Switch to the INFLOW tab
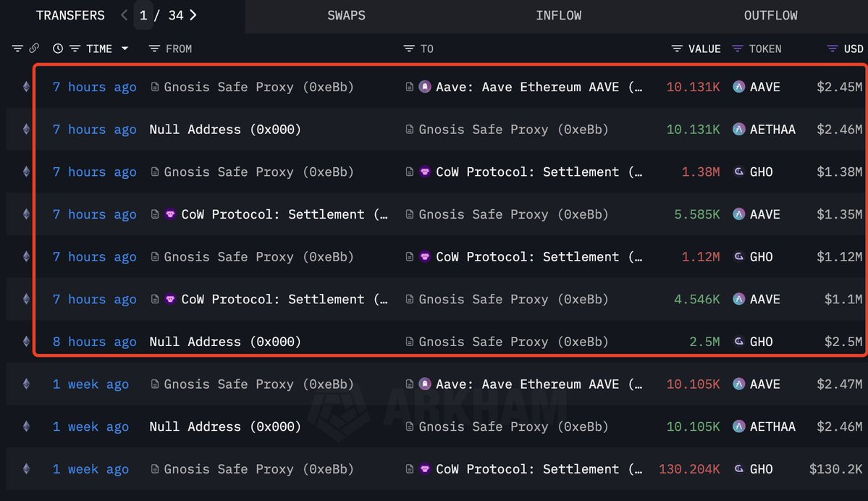This screenshot has height=501, width=868. 559,15
